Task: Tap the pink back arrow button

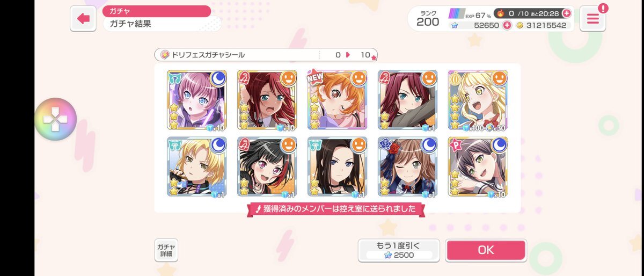Action: coord(83,19)
